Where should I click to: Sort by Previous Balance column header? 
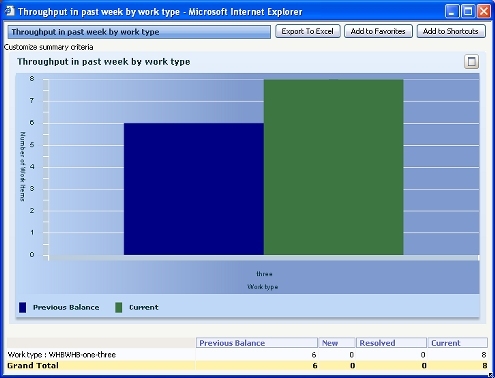tap(257, 343)
